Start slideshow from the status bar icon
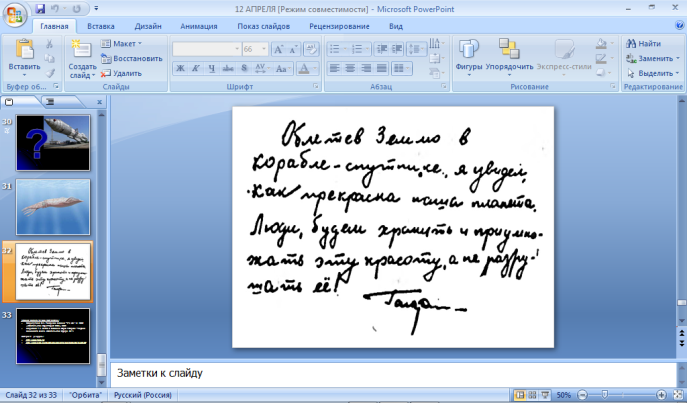Screen dimensions: 687x403 tap(545, 395)
